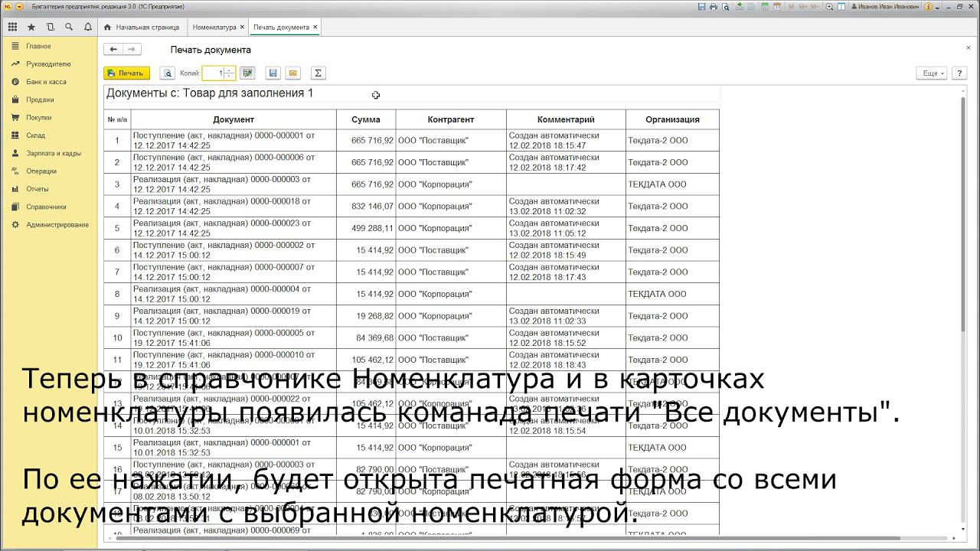Click the Документ column header
The width and height of the screenshot is (980, 551).
[x=234, y=119]
